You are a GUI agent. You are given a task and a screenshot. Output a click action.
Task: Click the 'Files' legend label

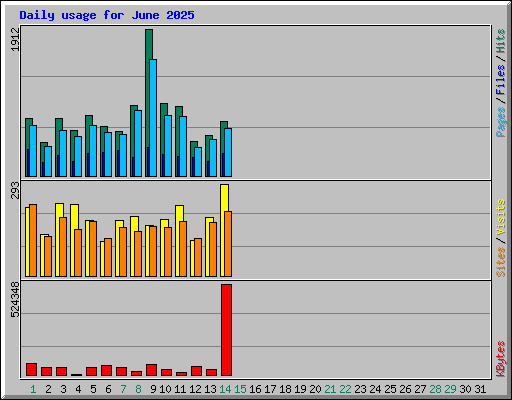pos(500,80)
